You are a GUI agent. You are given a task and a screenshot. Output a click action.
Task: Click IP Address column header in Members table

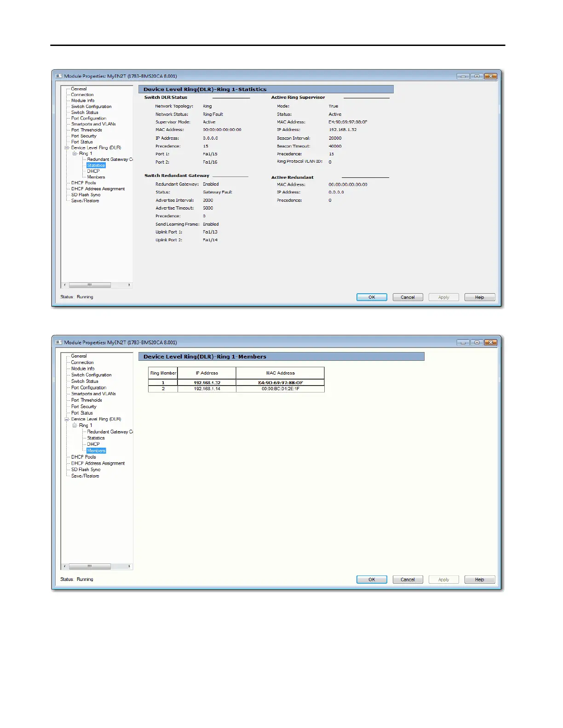tap(207, 373)
